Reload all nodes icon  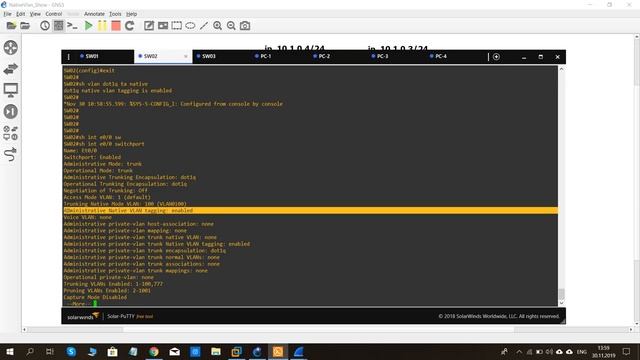point(129,26)
